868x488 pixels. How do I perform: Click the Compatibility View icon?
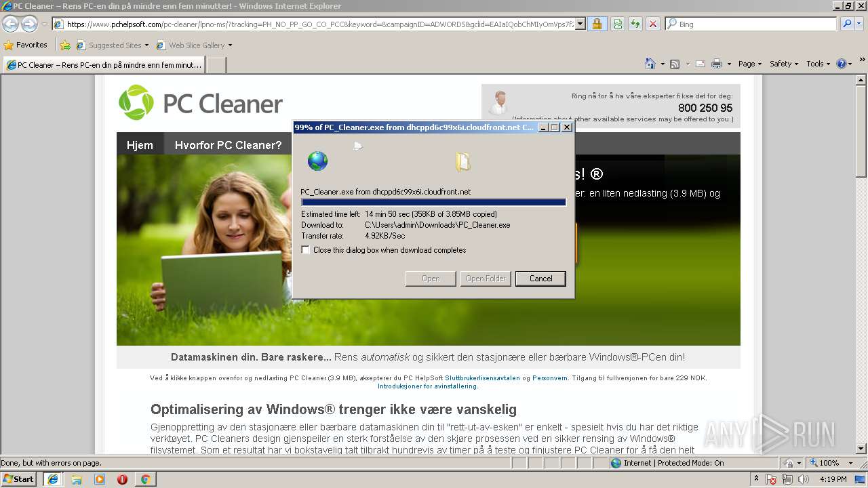[x=618, y=24]
